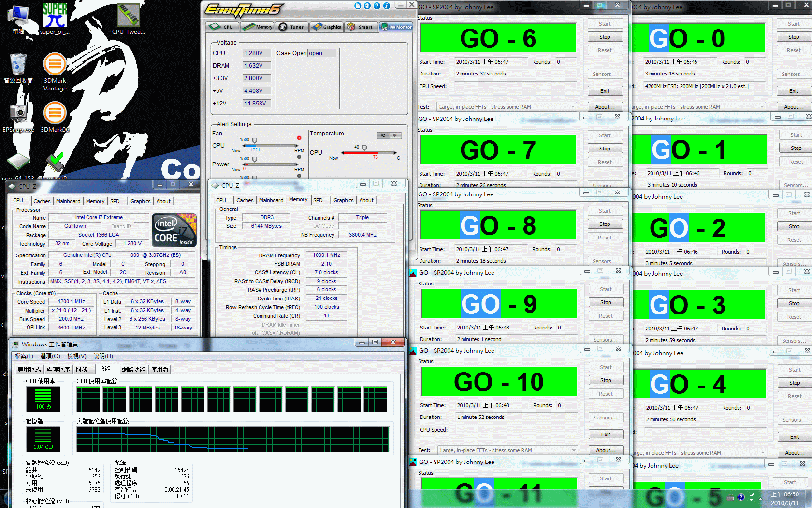Screen dimensions: 812x508
Task: Switch temperature unit to °F
Action: point(395,135)
